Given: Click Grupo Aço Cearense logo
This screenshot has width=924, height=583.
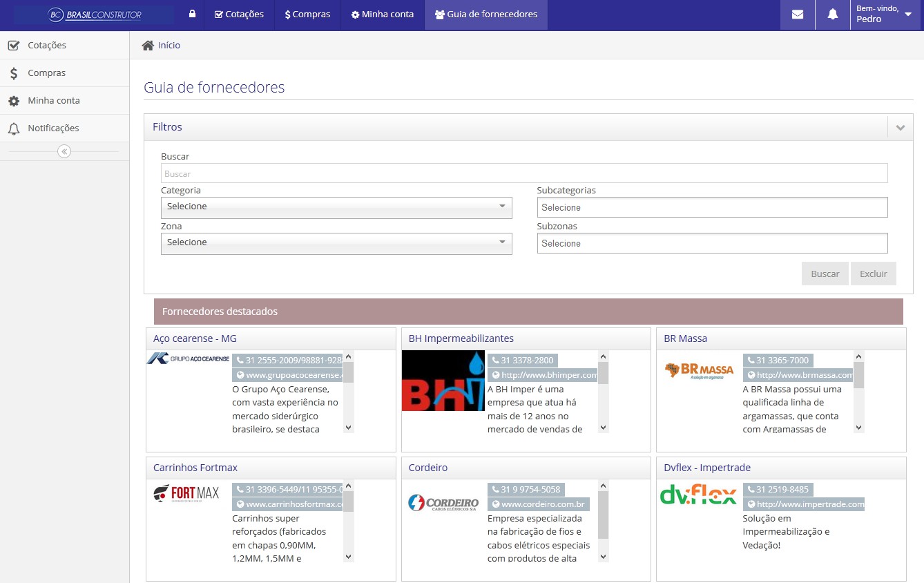Looking at the screenshot, I should pyautogui.click(x=189, y=358).
